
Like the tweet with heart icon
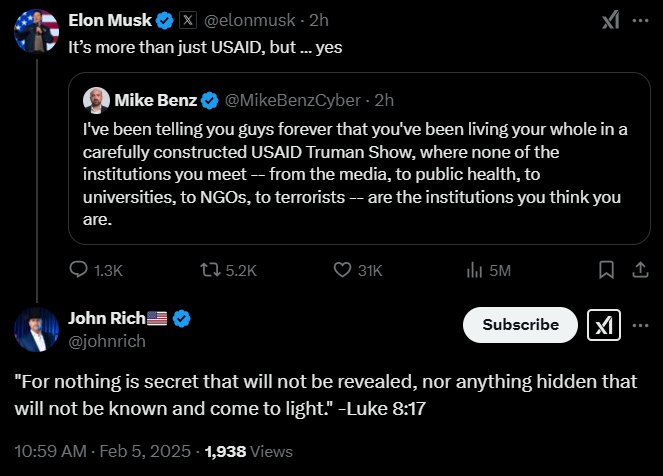click(x=343, y=269)
